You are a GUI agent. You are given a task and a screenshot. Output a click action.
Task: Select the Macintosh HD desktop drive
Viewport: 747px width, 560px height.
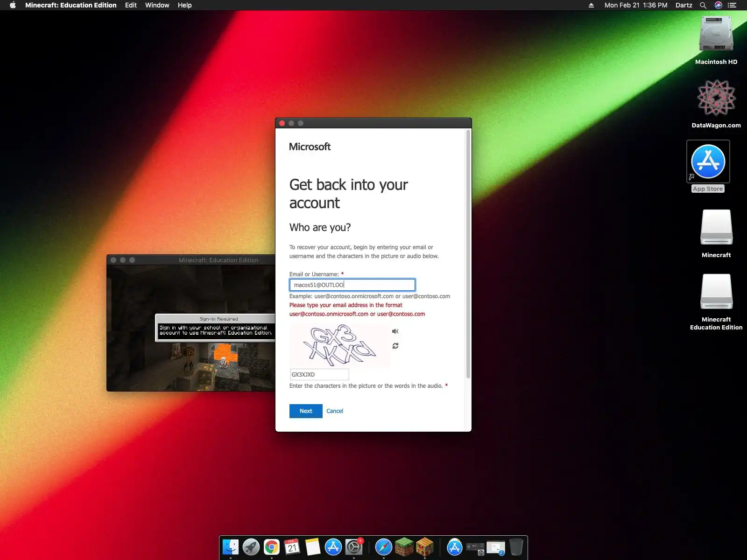pos(716,41)
